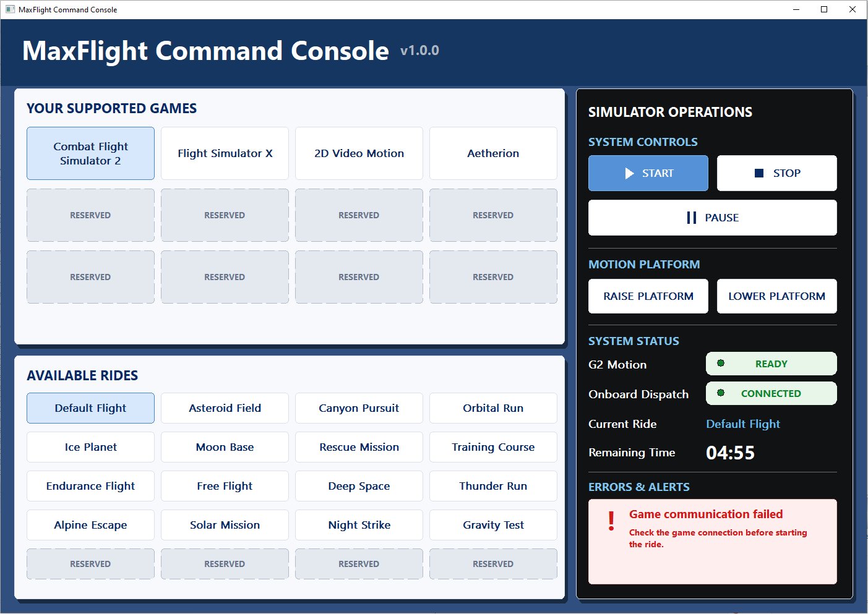Select the Deep Space ride
This screenshot has width=868, height=614.
(x=359, y=486)
